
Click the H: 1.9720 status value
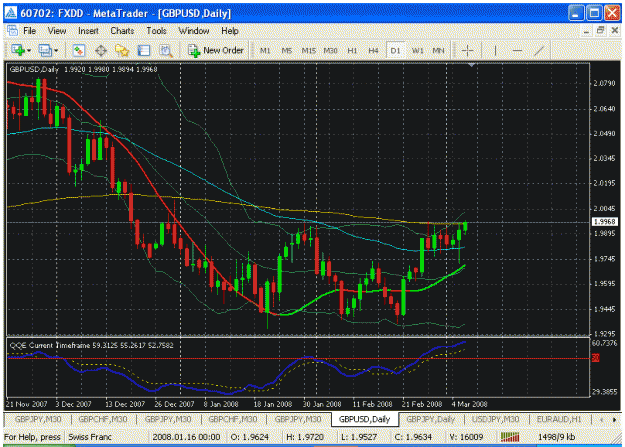coord(305,437)
